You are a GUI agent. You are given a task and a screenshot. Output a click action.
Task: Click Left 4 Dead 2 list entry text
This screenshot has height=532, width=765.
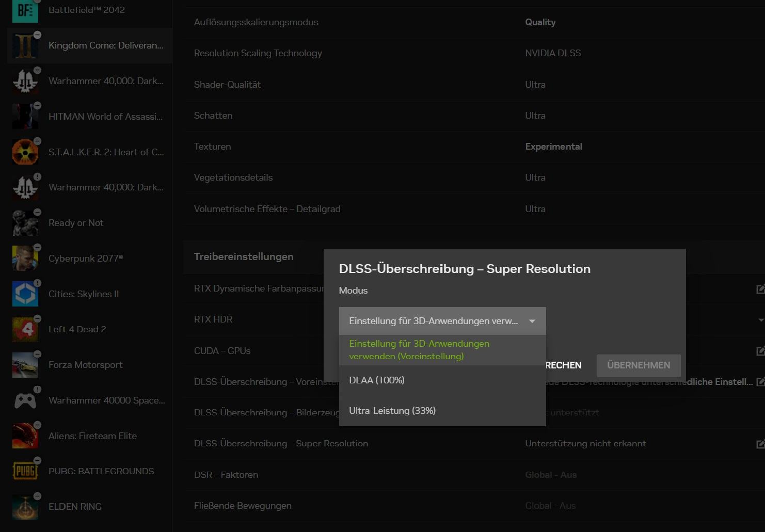(77, 329)
